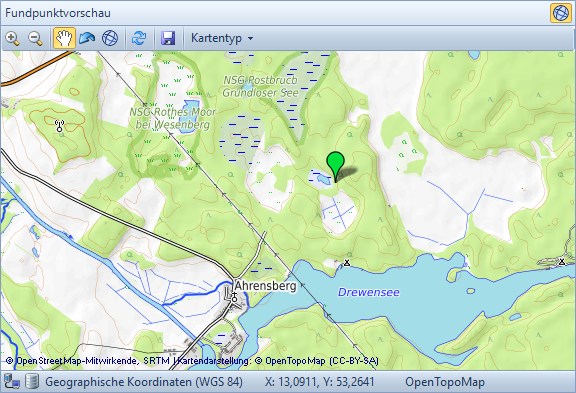This screenshot has width=576, height=393.
Task: Refresh the map view
Action: click(x=139, y=38)
